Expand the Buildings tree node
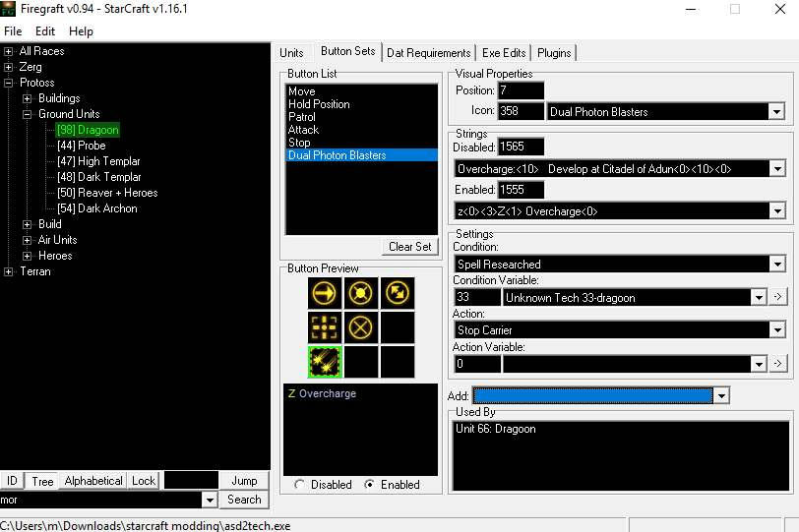799x532 pixels. click(28, 98)
